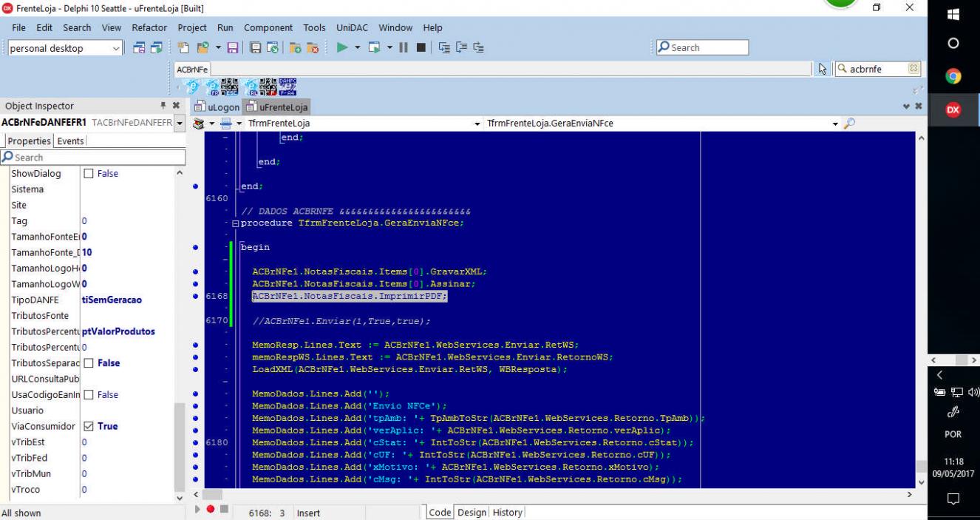
Task: Open the File menu
Action: click(x=18, y=27)
